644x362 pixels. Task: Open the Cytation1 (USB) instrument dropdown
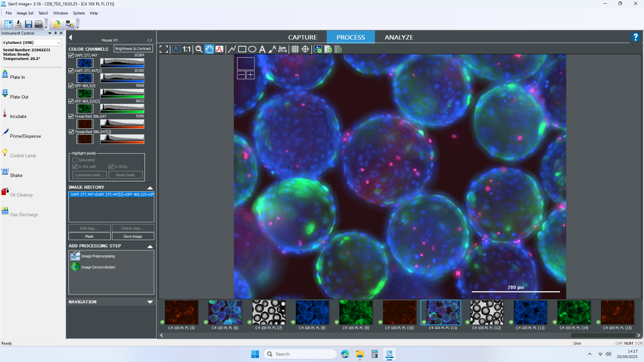59,43
